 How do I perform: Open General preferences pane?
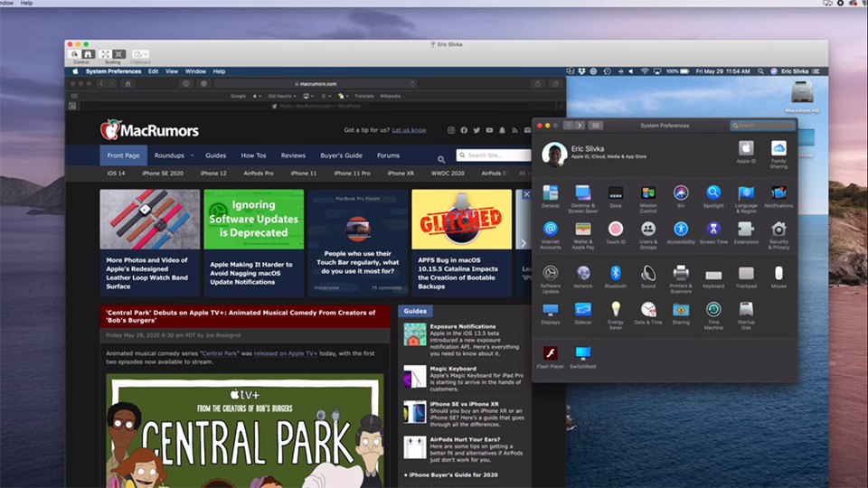[x=551, y=196]
